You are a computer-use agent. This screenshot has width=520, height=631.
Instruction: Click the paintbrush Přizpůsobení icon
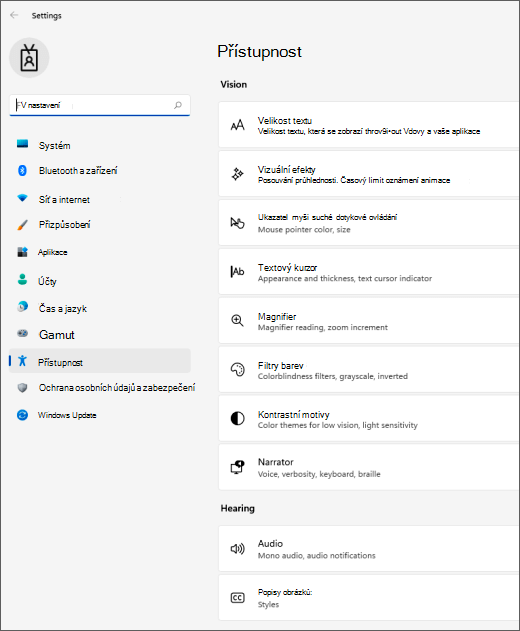coord(23,225)
